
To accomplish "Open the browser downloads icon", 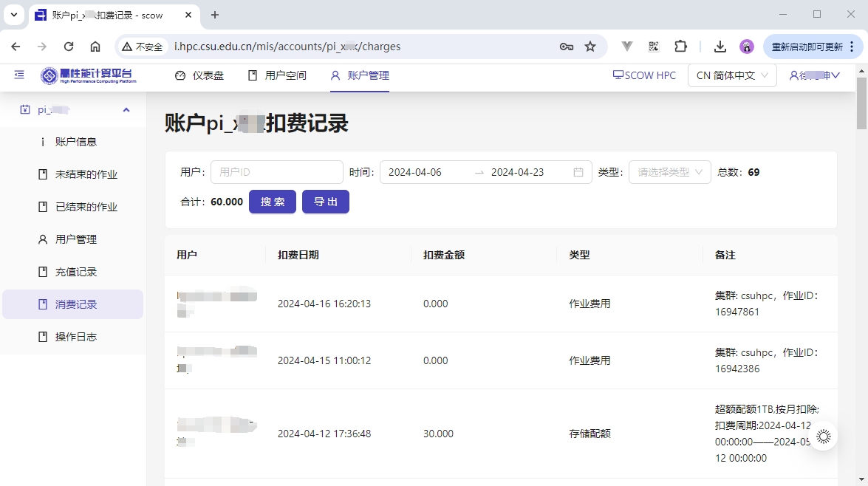I will point(720,47).
